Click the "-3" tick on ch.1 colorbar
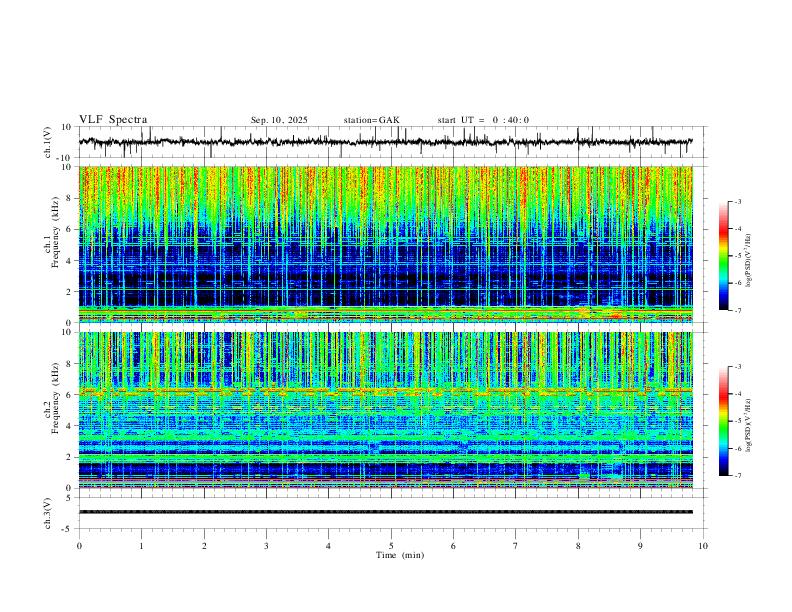 coord(737,202)
